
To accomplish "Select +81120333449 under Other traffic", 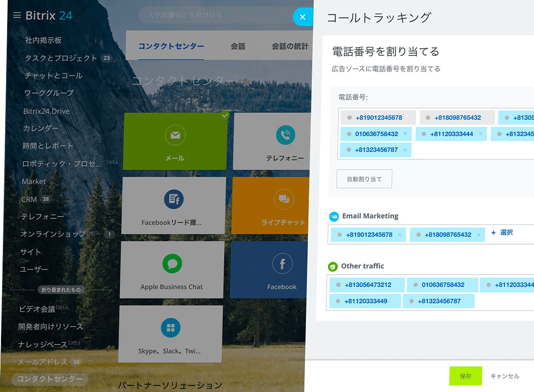I will pos(365,301).
